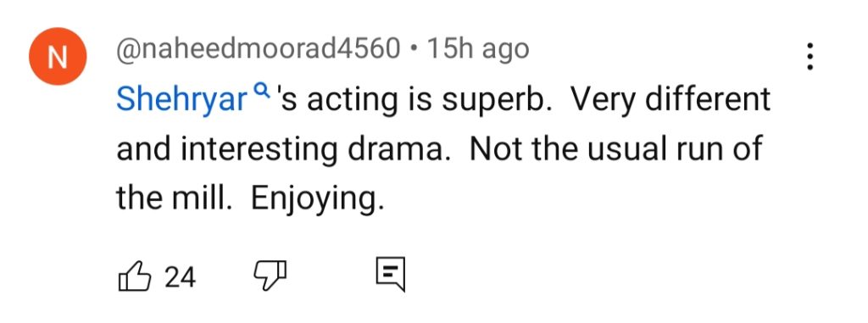This screenshot has height=323, width=868.
Task: Open replies using the comment bubble icon
Action: tap(391, 274)
